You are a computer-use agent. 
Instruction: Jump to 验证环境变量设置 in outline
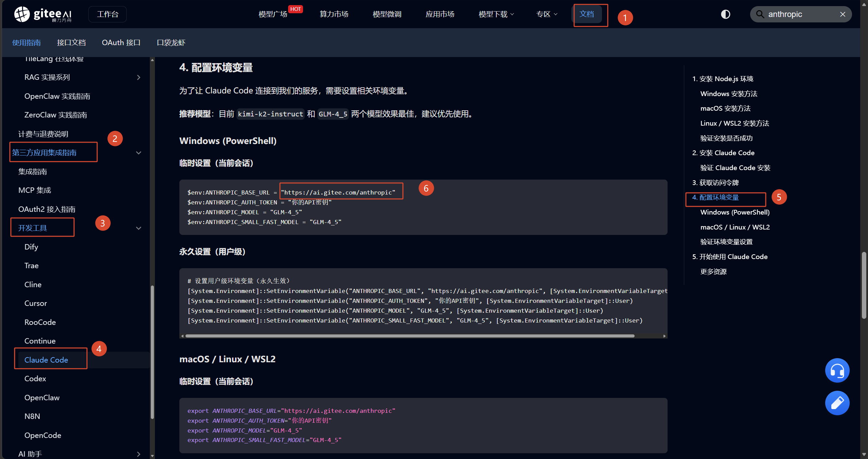[x=726, y=242]
